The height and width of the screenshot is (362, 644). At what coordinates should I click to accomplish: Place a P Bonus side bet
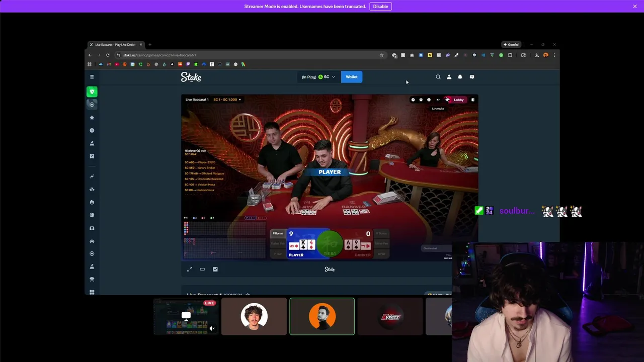278,233
